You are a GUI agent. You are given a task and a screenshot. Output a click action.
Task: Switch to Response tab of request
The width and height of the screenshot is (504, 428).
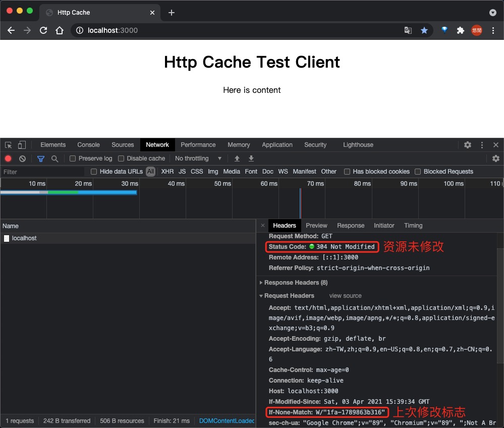(x=351, y=226)
